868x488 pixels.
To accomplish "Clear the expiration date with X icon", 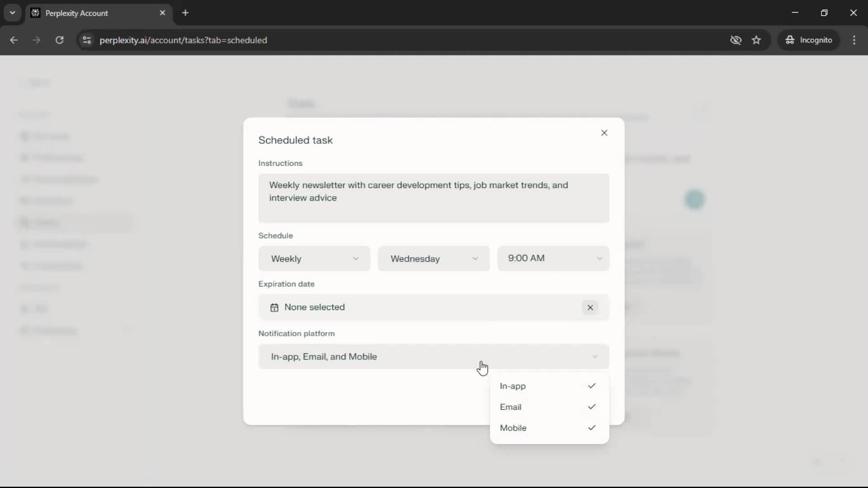I will (590, 308).
